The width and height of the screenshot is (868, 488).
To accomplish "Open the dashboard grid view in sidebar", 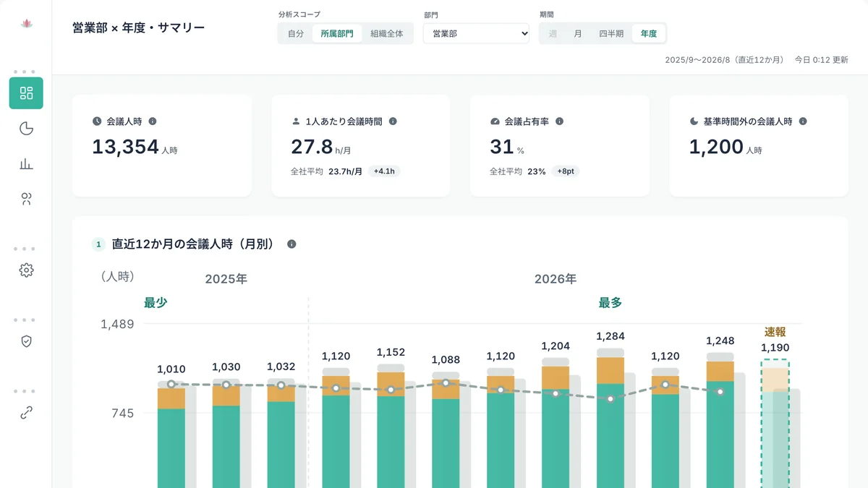I will [26, 93].
